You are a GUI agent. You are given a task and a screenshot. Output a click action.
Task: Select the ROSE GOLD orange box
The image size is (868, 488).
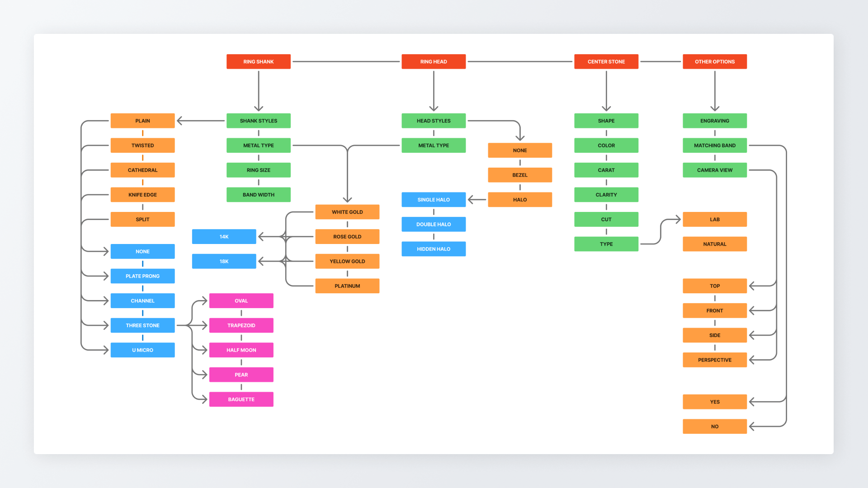click(347, 237)
